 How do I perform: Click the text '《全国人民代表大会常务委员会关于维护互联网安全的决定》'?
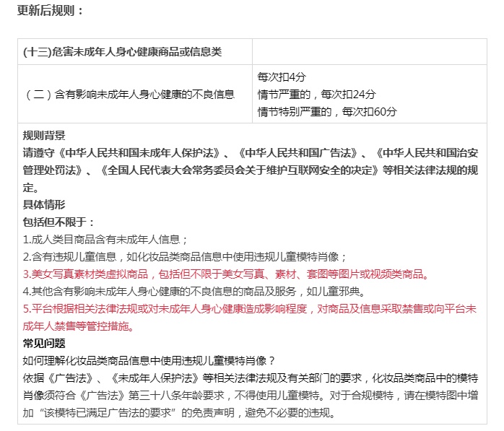(240, 170)
